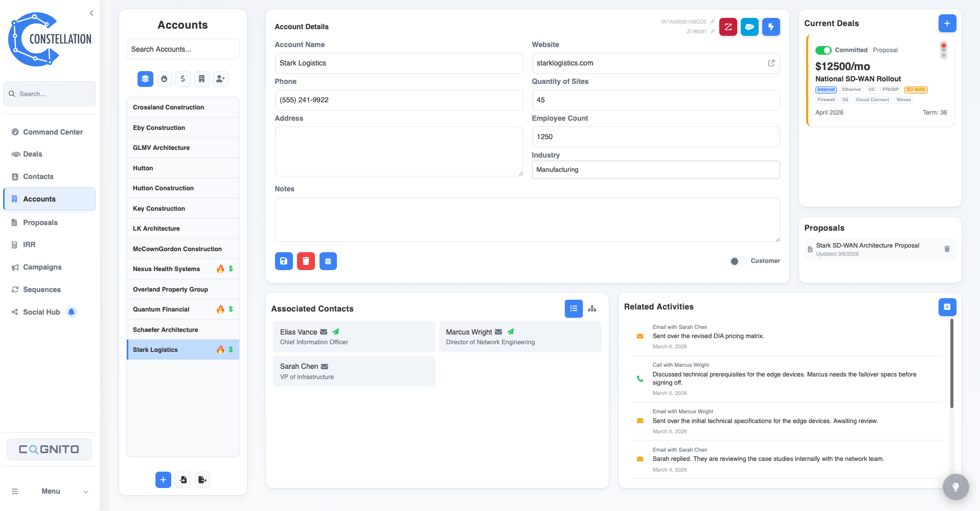
Task: Click the Search Accounts input field
Action: click(183, 49)
